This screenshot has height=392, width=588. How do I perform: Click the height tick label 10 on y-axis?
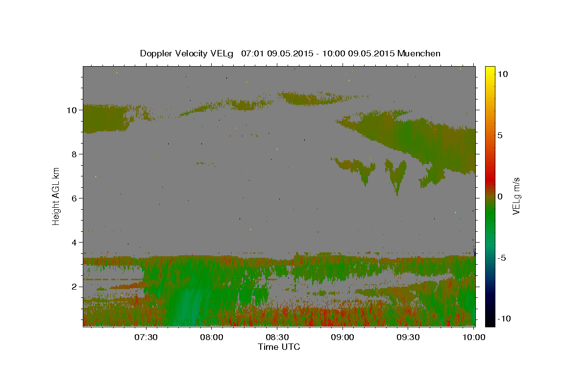72,110
